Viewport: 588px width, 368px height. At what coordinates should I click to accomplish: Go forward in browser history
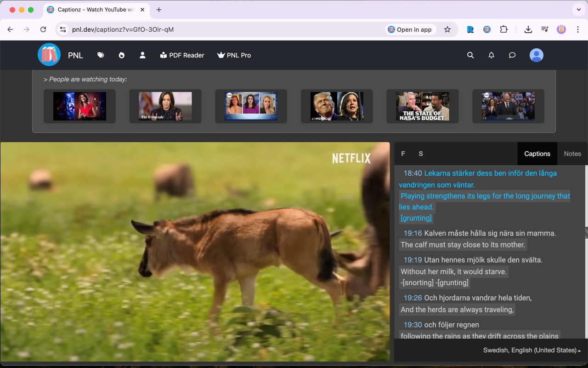click(27, 29)
